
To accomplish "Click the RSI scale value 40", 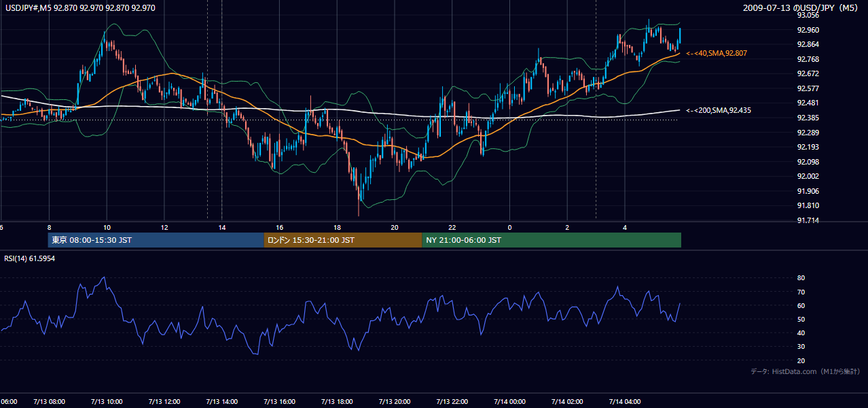I will (x=801, y=333).
